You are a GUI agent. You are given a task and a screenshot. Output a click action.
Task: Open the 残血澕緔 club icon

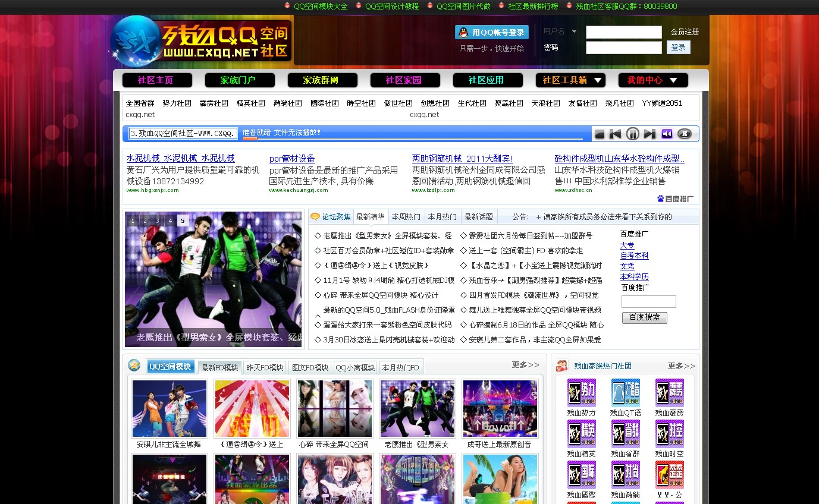[626, 475]
